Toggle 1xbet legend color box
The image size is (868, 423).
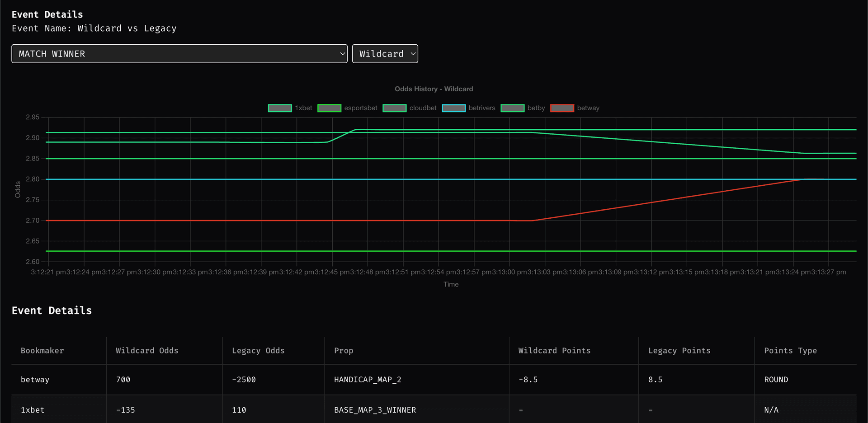coord(280,108)
